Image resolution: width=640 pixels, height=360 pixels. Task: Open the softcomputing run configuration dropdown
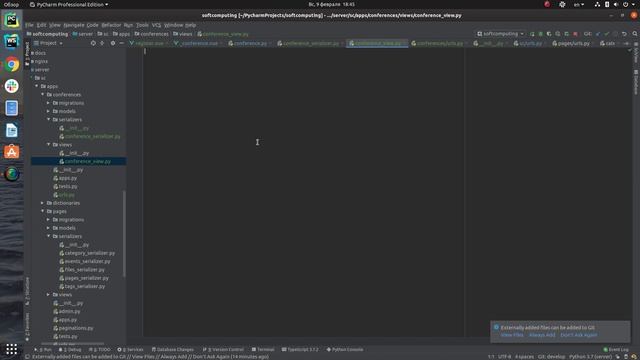[500, 34]
